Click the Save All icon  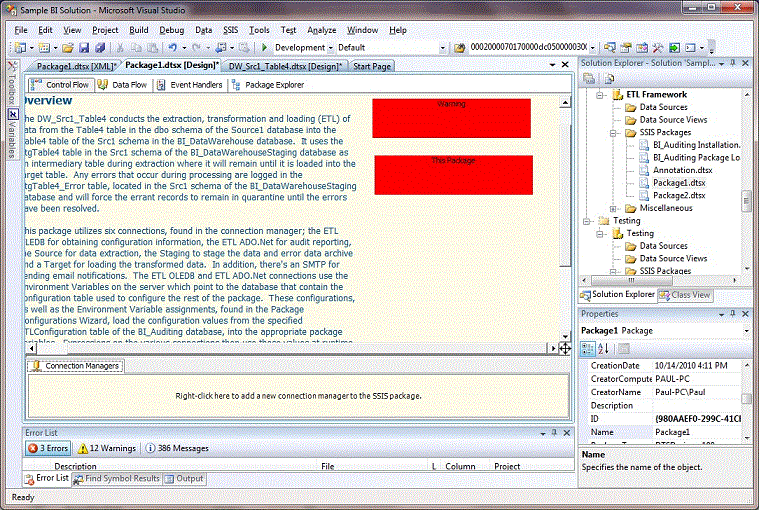pos(100,47)
